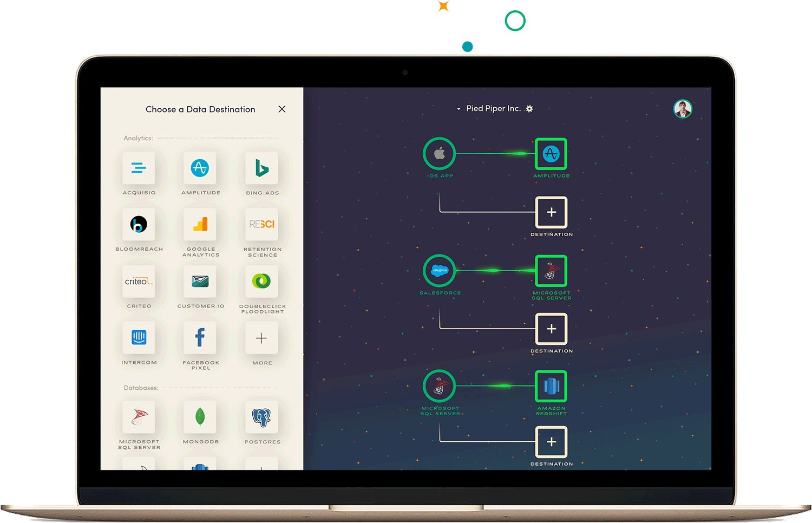Image resolution: width=812 pixels, height=523 pixels.
Task: Select the Facebook Pixel destination
Action: click(x=200, y=338)
